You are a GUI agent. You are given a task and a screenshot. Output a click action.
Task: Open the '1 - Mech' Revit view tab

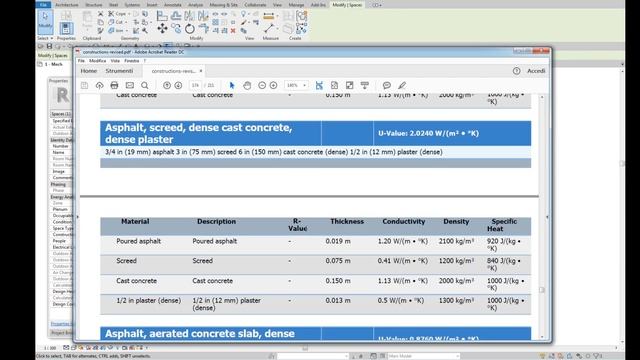(x=53, y=64)
